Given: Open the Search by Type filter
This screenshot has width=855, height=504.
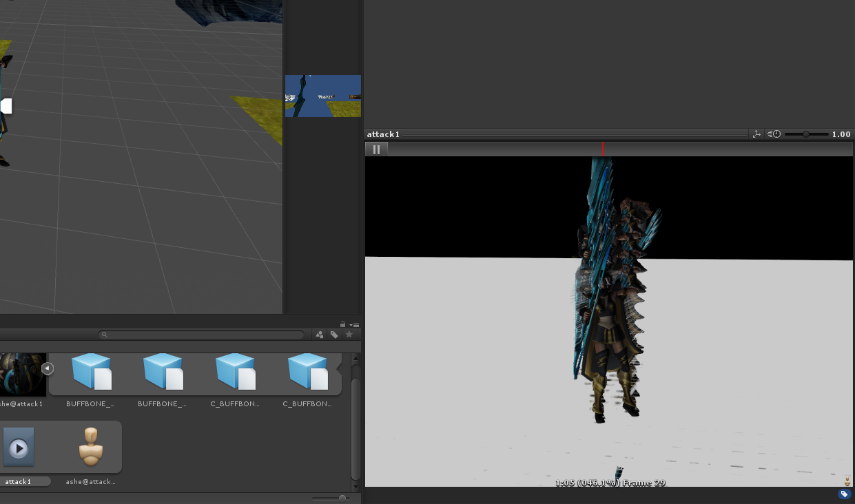Looking at the screenshot, I should (320, 335).
